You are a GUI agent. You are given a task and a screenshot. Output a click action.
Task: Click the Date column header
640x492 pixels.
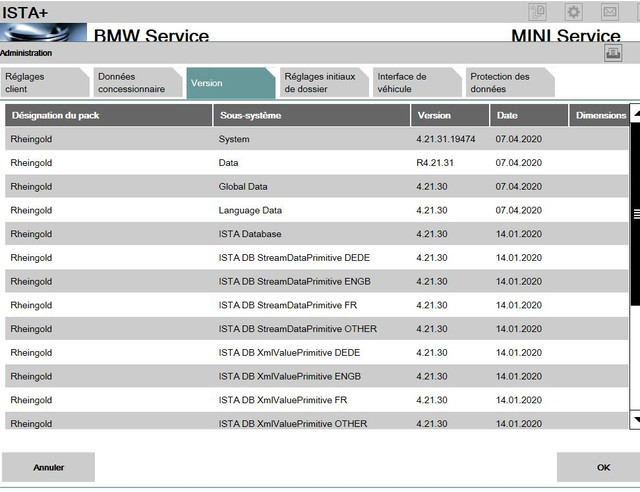point(529,115)
